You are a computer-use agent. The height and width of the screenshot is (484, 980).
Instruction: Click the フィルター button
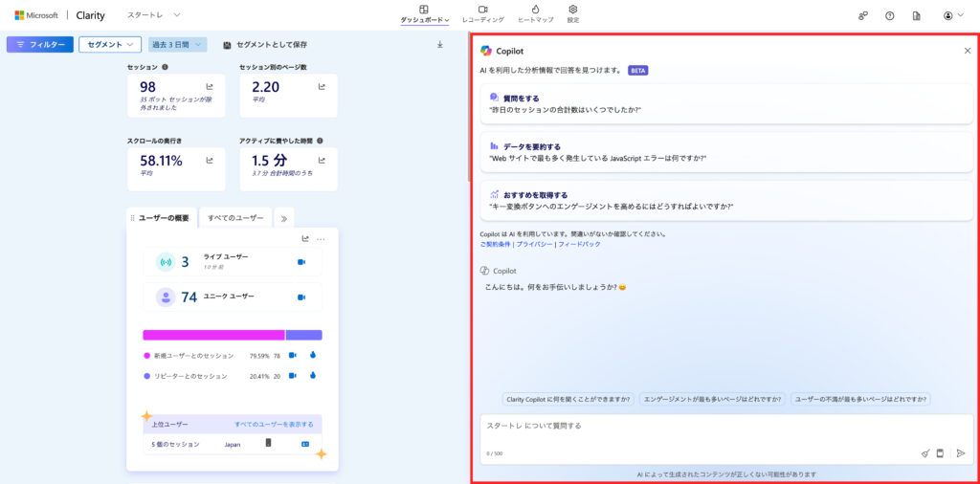[x=39, y=44]
